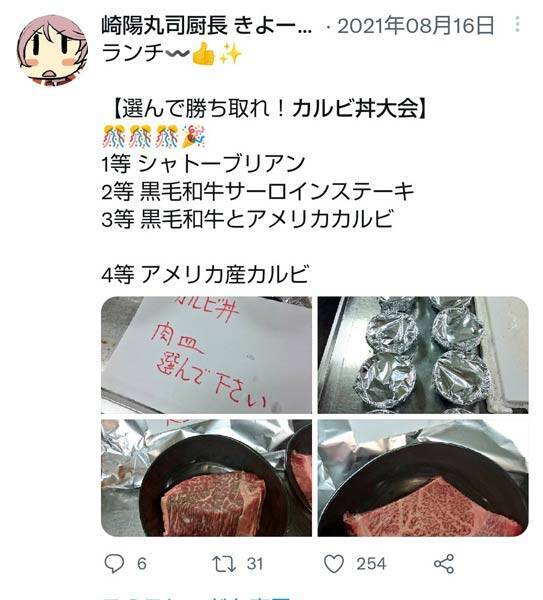Retweet using the retweet arrows icon

point(224,564)
